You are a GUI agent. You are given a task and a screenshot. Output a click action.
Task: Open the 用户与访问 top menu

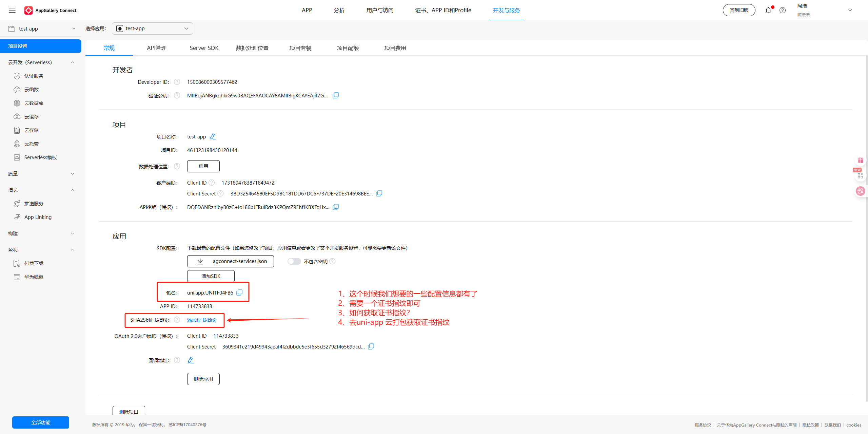pyautogui.click(x=380, y=10)
